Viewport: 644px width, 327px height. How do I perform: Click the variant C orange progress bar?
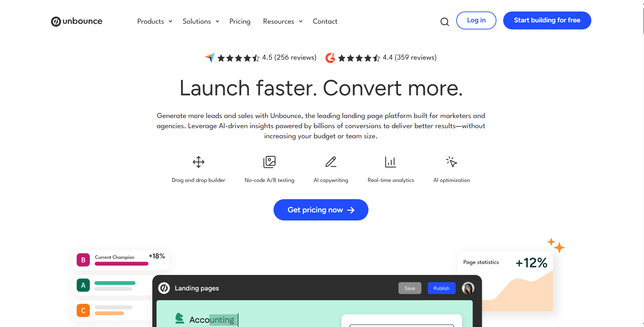pos(109,313)
